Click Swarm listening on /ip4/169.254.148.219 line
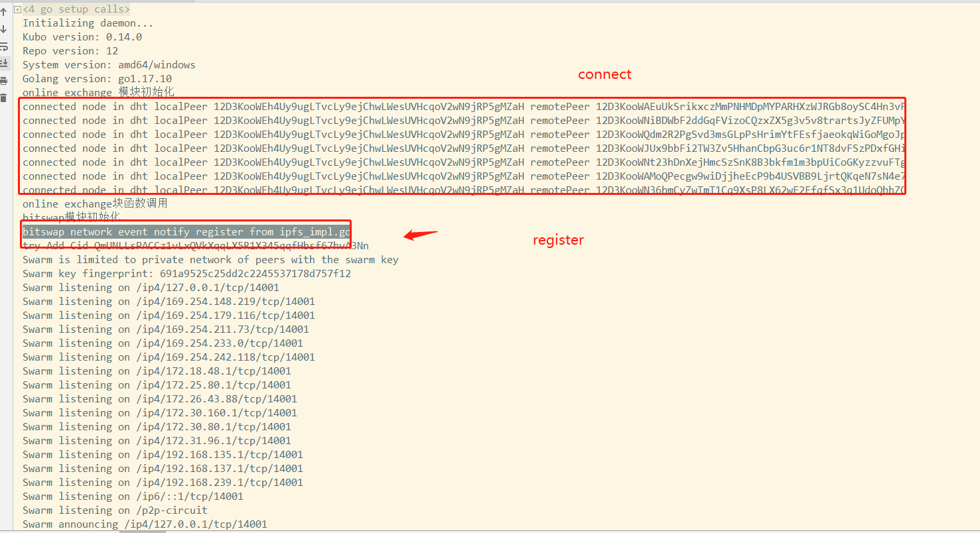This screenshot has height=533, width=980. tap(169, 301)
